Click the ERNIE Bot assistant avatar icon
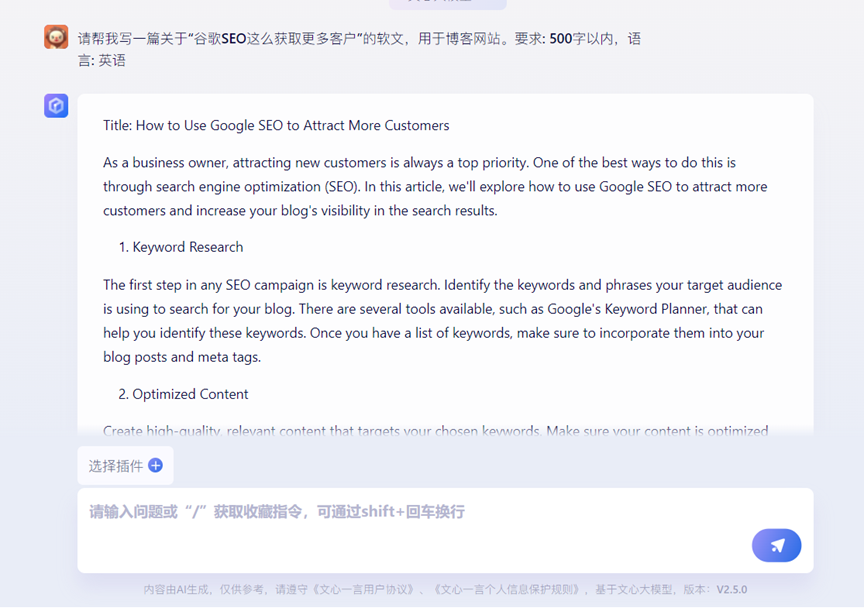This screenshot has height=608, width=864. click(56, 106)
